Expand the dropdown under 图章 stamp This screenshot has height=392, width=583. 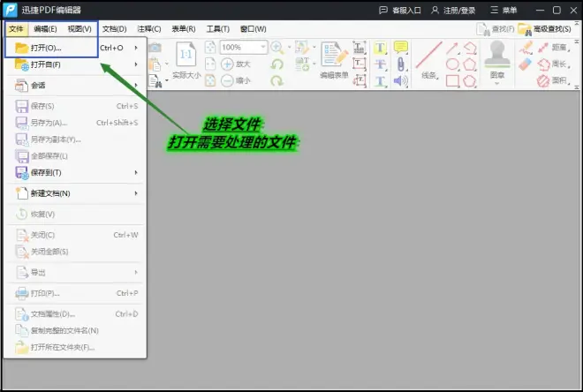pyautogui.click(x=497, y=84)
